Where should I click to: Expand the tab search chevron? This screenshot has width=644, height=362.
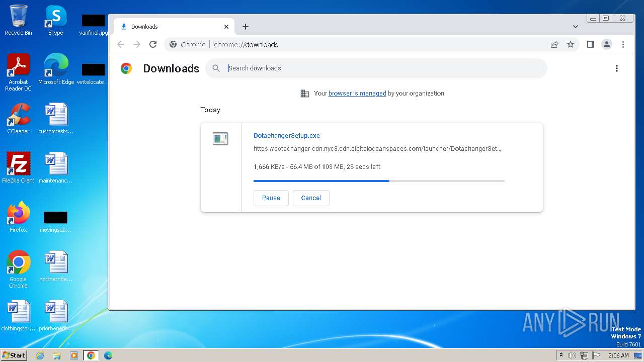click(576, 27)
